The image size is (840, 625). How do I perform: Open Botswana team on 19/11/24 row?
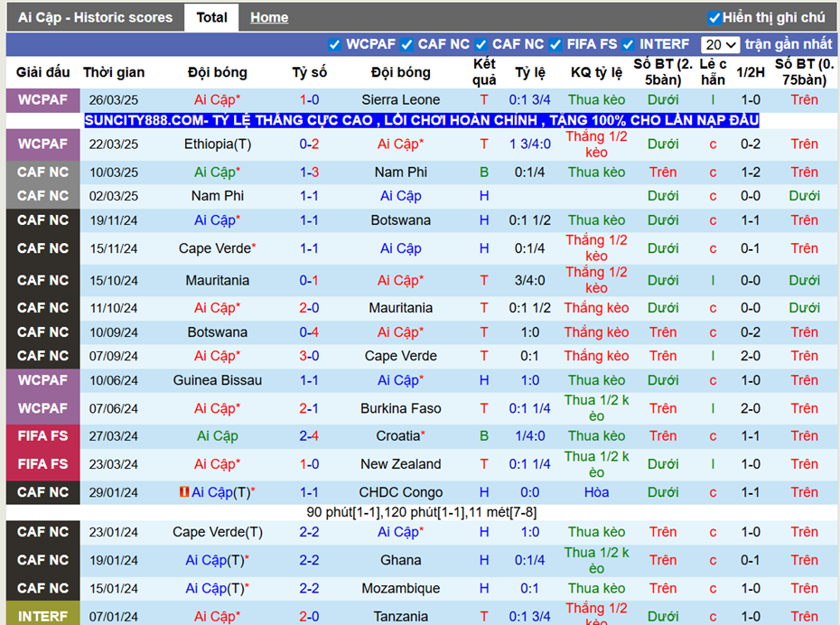(401, 220)
